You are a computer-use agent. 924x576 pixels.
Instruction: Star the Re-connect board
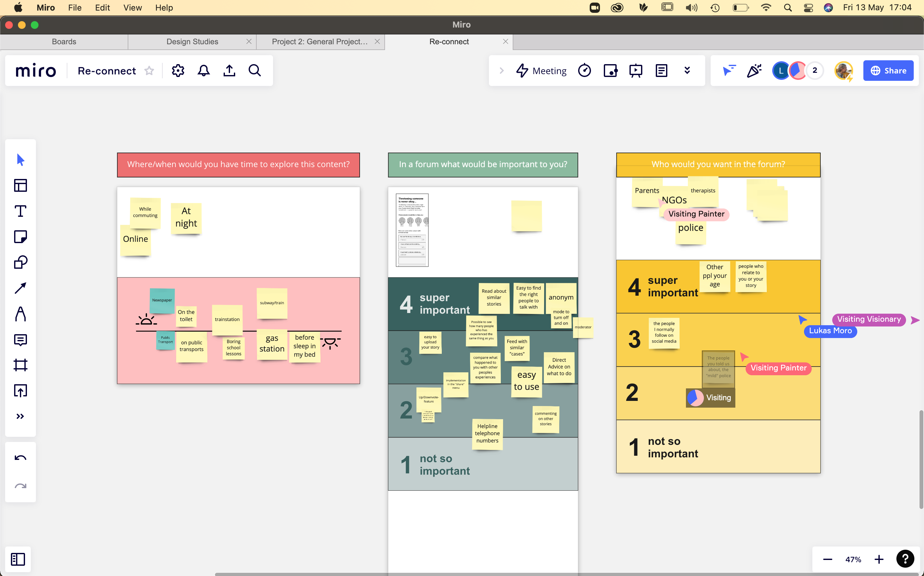pos(149,71)
